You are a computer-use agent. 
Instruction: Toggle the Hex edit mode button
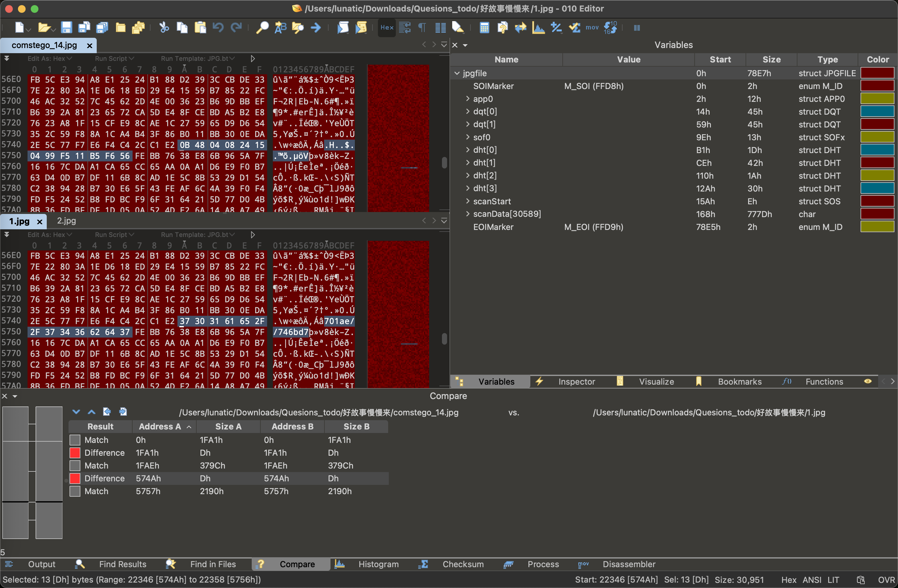(x=387, y=28)
